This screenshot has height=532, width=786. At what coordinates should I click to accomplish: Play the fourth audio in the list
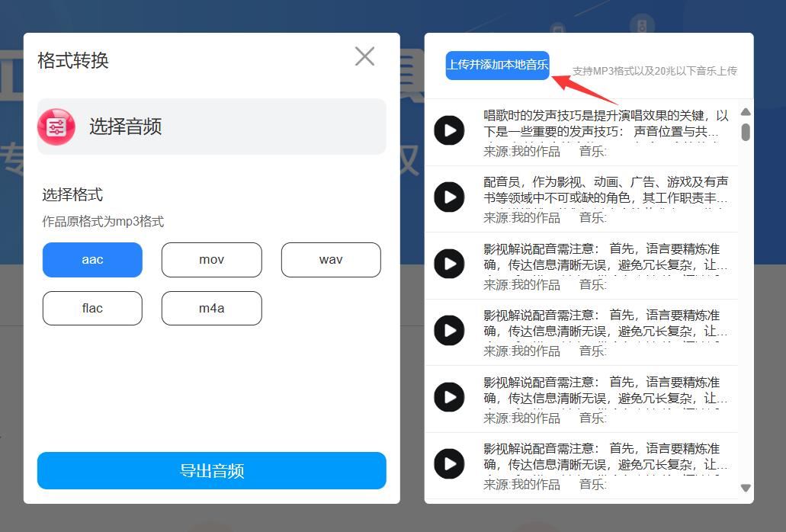tap(449, 330)
